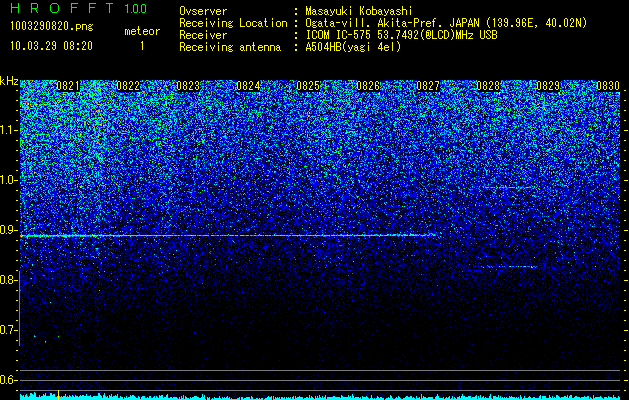Click the 0.6 frequency axis label
This screenshot has height=400, width=629.
8,380
